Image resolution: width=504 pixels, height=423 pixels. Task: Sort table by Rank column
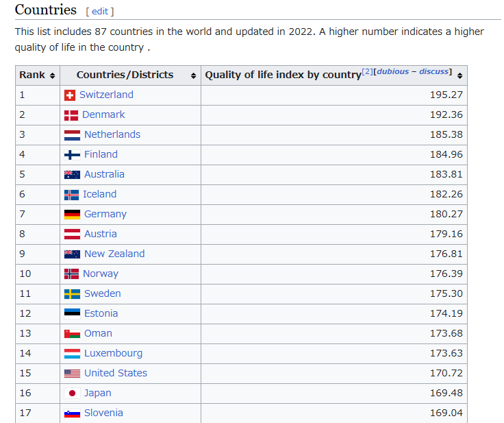point(52,75)
